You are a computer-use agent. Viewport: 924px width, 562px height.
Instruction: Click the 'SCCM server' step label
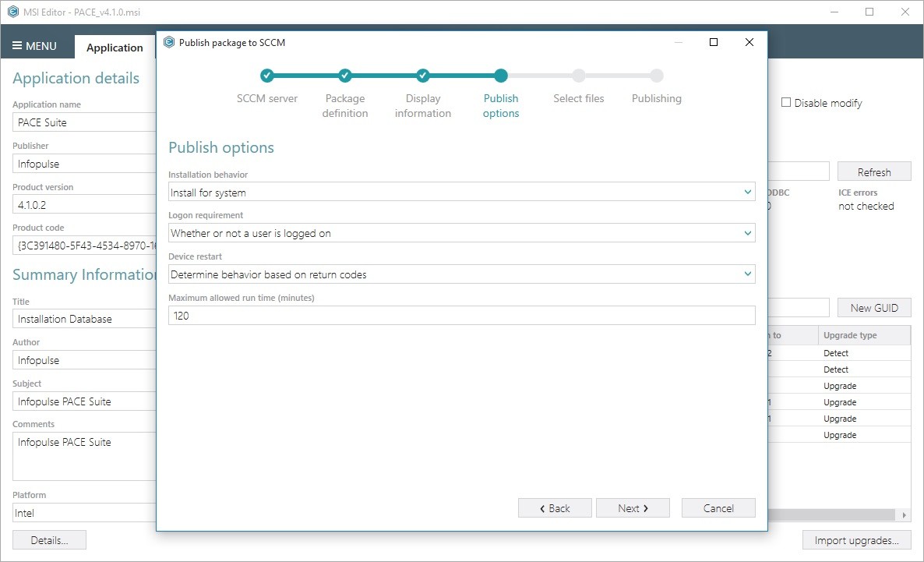pyautogui.click(x=267, y=98)
